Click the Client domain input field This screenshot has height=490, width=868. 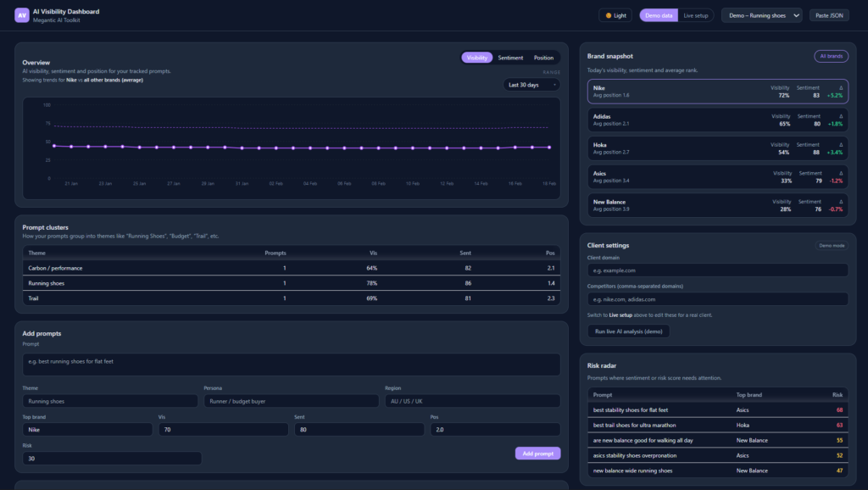point(717,270)
